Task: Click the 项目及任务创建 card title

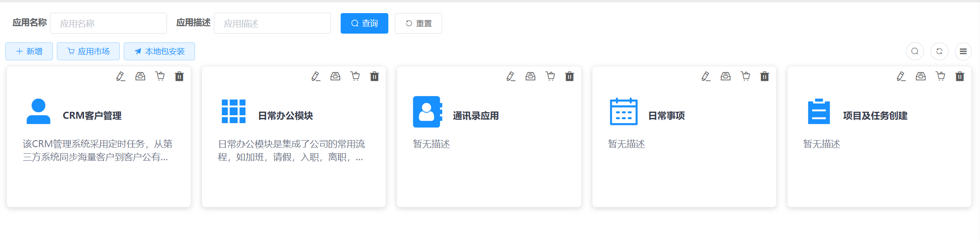Action: click(x=875, y=116)
